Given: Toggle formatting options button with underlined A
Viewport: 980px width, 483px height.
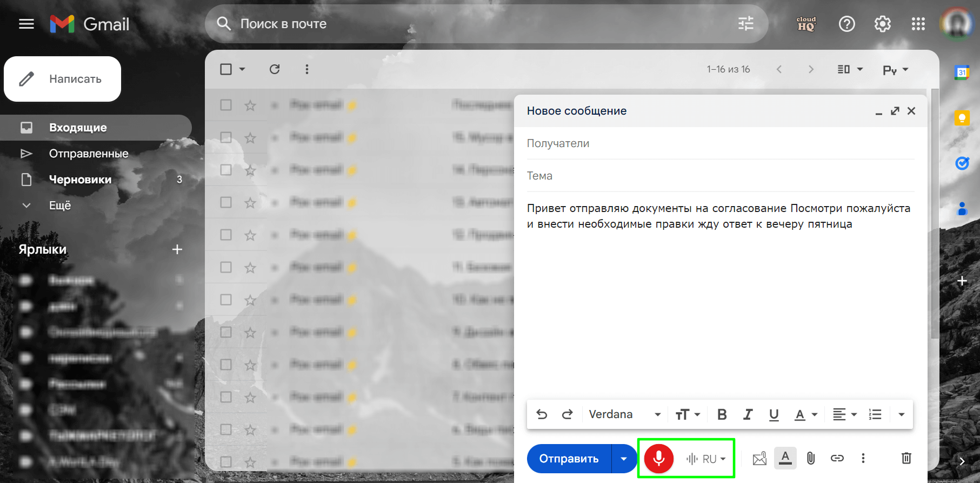Looking at the screenshot, I should (x=785, y=459).
